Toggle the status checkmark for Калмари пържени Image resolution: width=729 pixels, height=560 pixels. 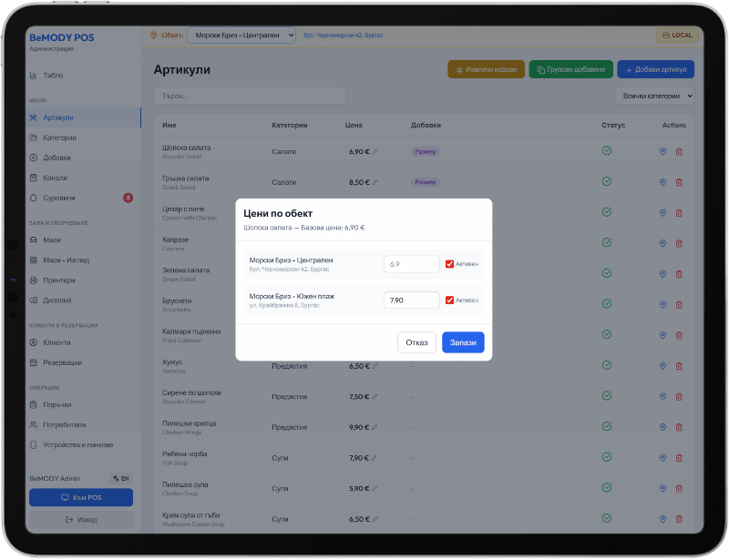pos(607,334)
